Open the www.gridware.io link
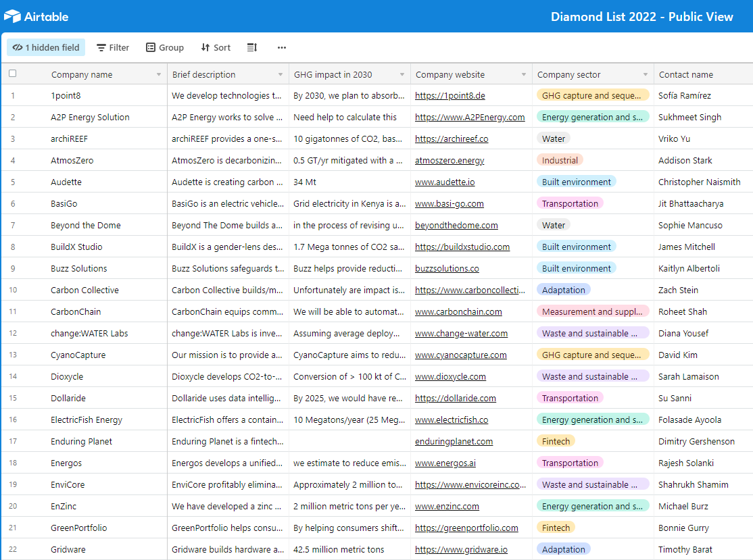The image size is (753, 560). click(461, 549)
